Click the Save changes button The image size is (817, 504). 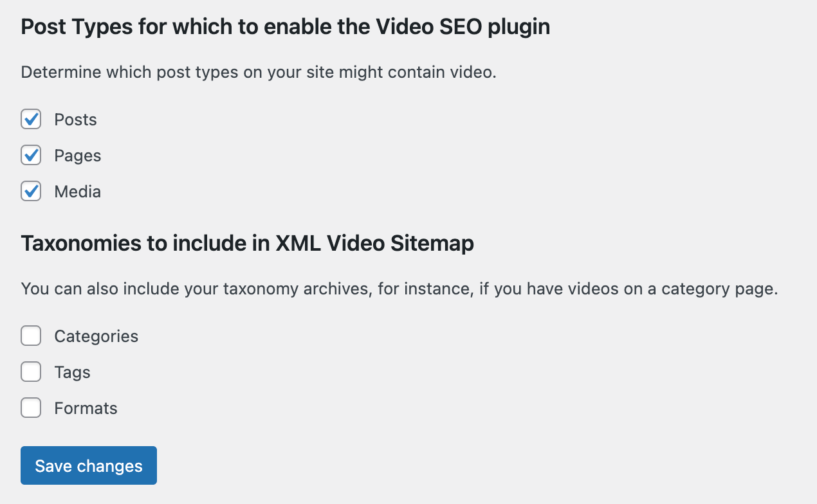[x=89, y=465]
